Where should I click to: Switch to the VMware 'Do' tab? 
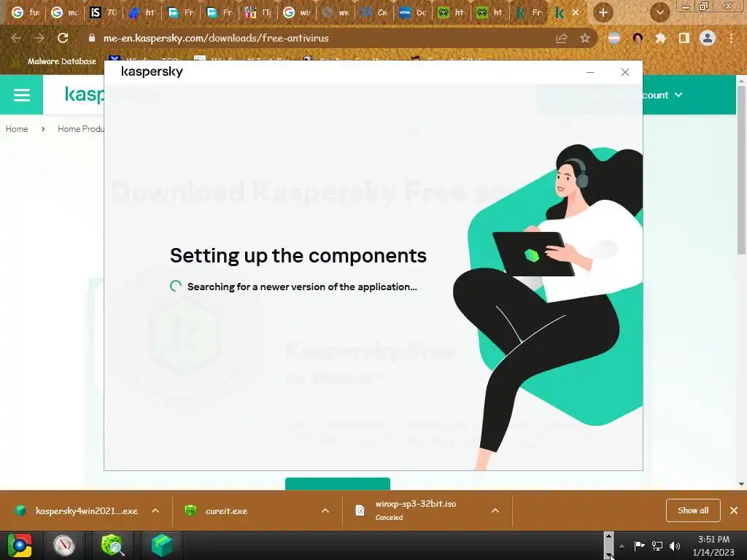pos(412,12)
